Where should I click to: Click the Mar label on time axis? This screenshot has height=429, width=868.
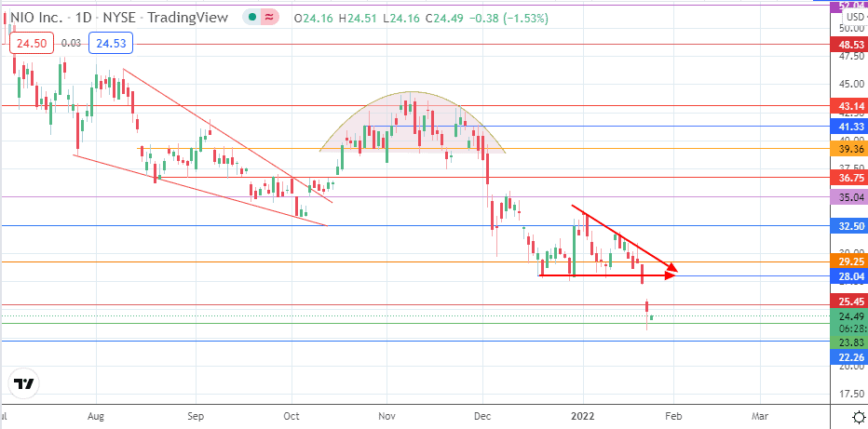760,416
